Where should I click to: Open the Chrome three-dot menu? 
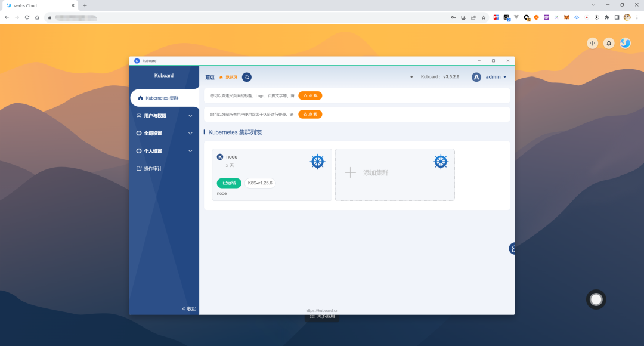[x=637, y=17]
